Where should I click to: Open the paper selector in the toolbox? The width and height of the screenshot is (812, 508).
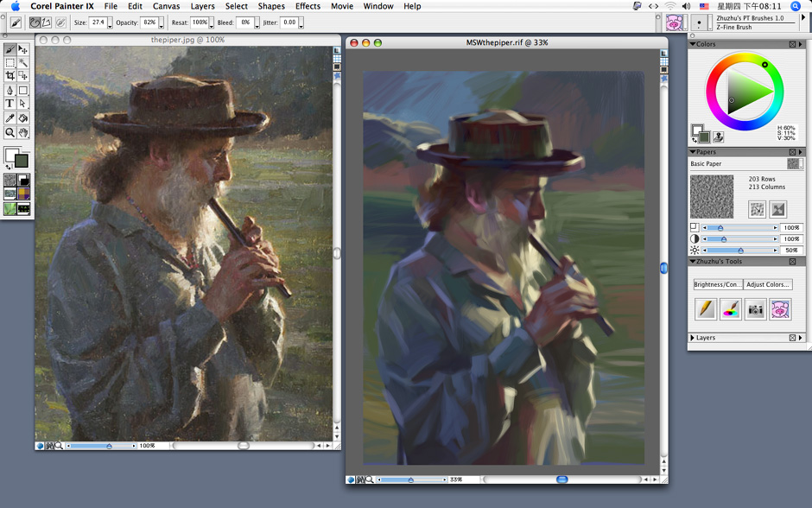click(10, 180)
